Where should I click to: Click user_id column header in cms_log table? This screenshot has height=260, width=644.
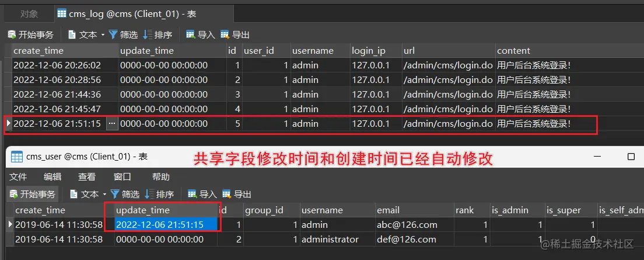click(x=266, y=51)
